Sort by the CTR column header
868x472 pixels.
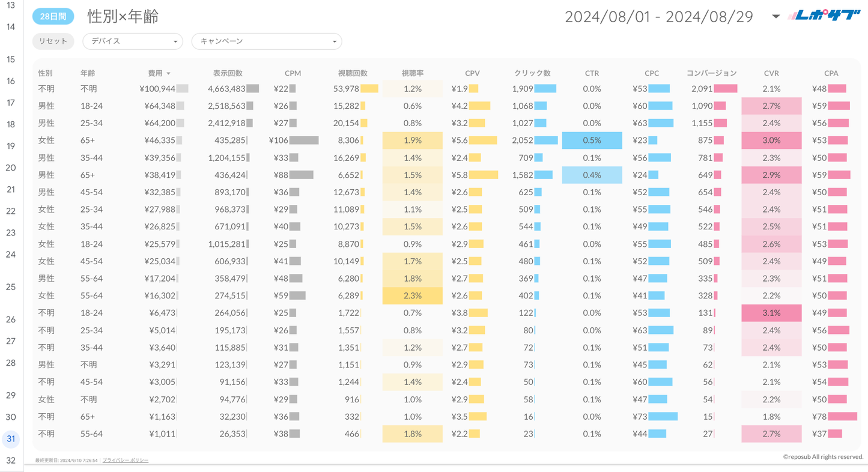pos(592,73)
